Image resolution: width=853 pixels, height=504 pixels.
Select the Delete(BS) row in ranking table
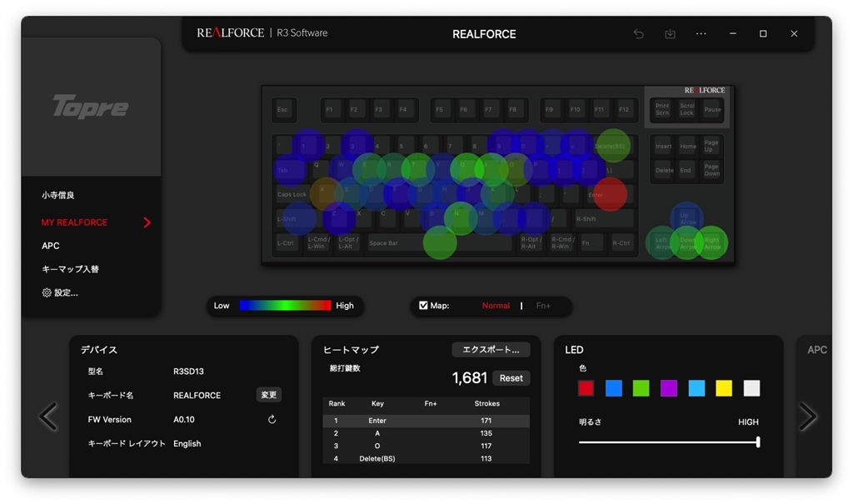[x=426, y=458]
